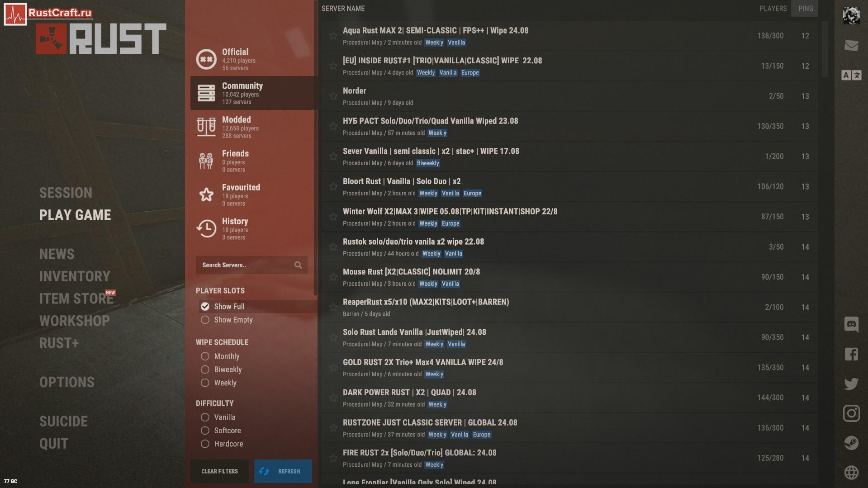Open the OPTIONS menu item
The height and width of the screenshot is (488, 868).
point(67,383)
